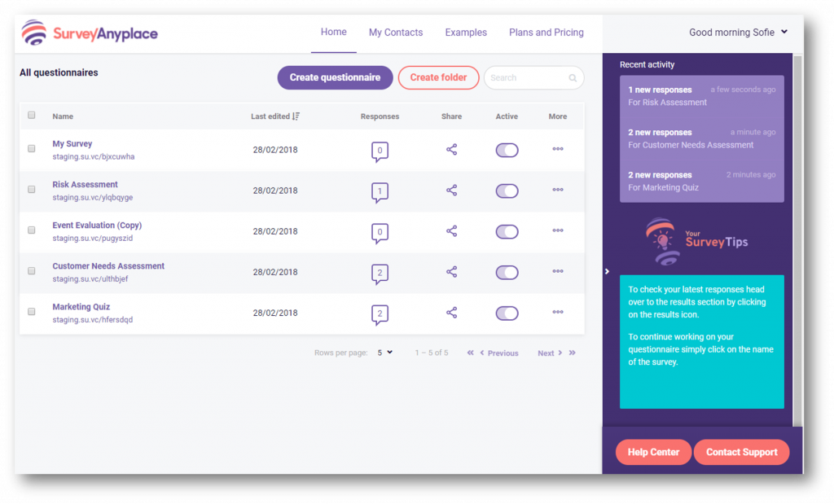The width and height of the screenshot is (834, 504).
Task: Open the Help Center
Action: click(x=653, y=452)
